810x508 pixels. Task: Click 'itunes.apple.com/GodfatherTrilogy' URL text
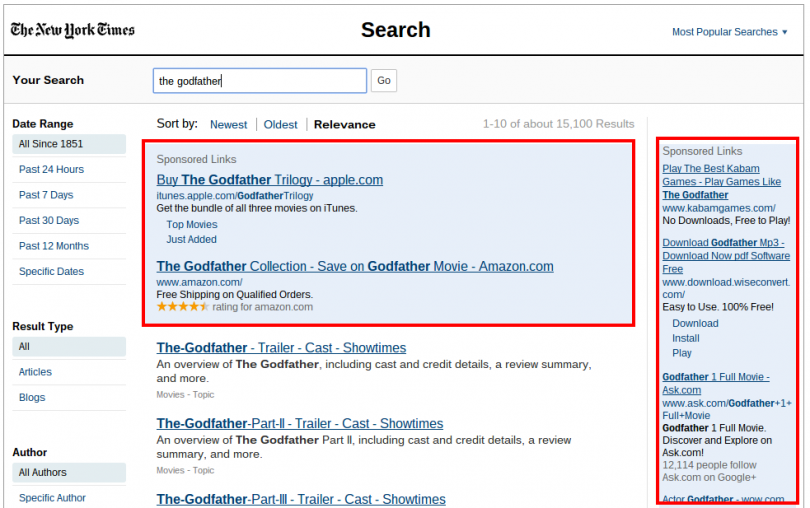[x=235, y=196]
